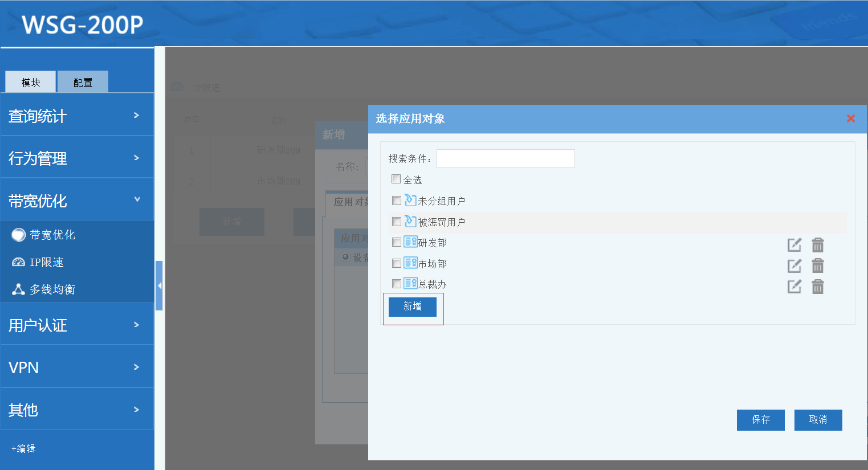
Task: Click the edit icon for 市场部
Action: pos(794,265)
